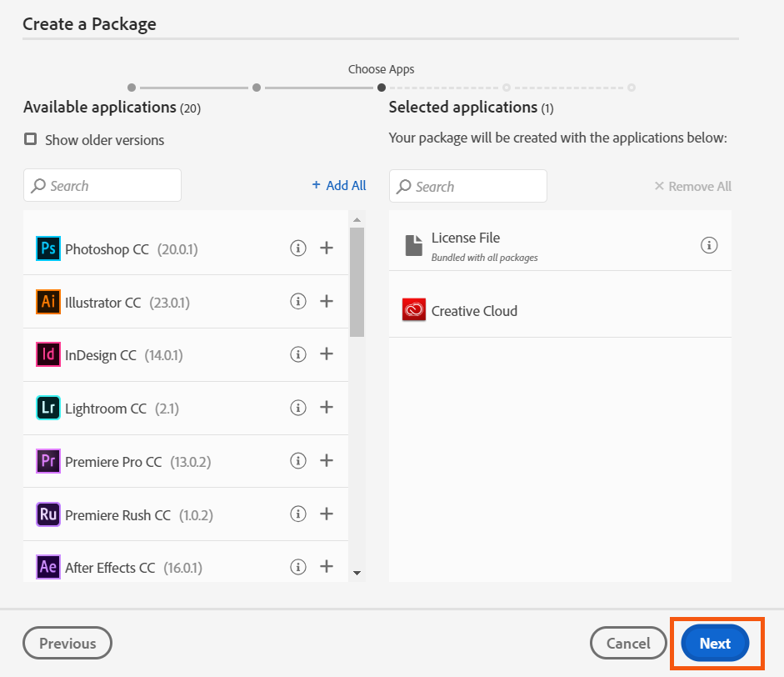Click the Add All link

point(338,185)
